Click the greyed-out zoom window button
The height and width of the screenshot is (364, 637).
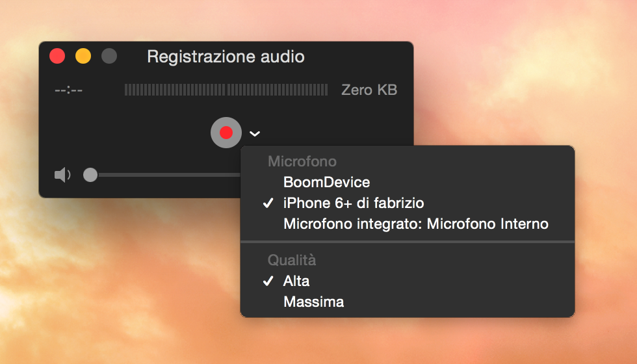(x=109, y=57)
